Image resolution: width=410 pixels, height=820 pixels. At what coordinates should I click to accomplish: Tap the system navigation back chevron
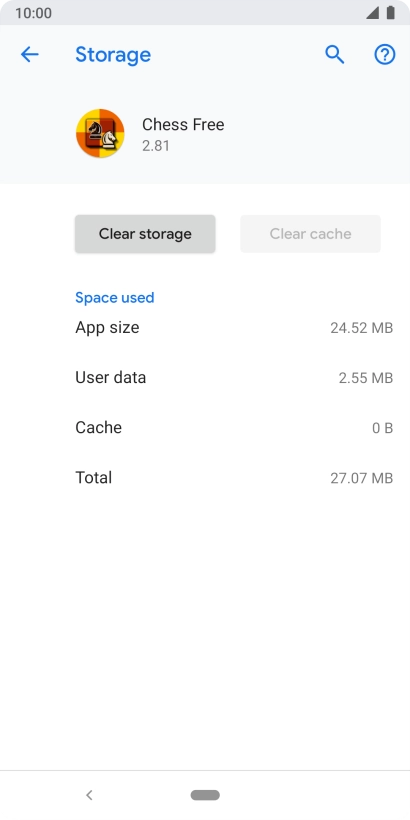[x=89, y=795]
